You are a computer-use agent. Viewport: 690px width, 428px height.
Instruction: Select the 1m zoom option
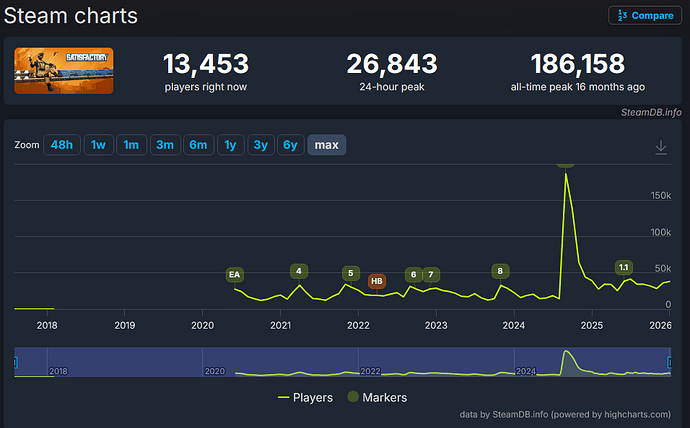(131, 145)
